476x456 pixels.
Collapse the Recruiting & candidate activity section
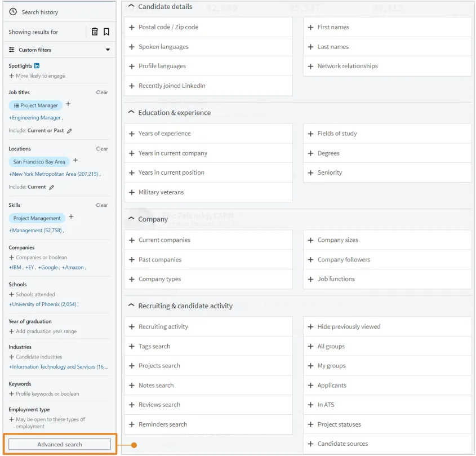[131, 306]
